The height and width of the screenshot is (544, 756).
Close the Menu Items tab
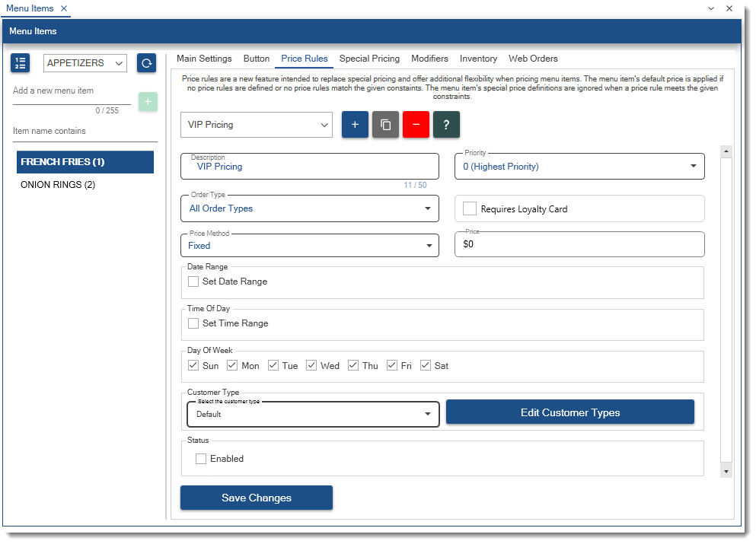64,8
